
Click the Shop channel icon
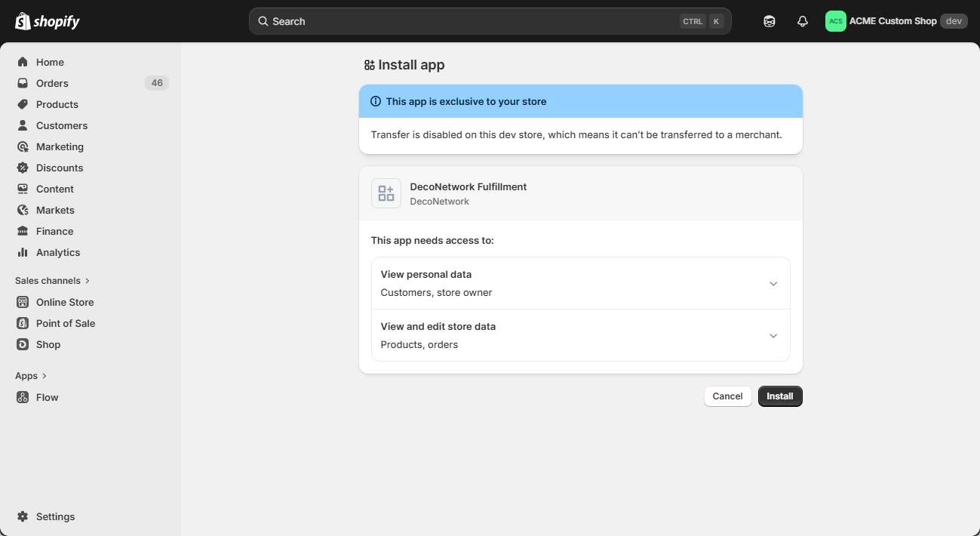point(23,344)
